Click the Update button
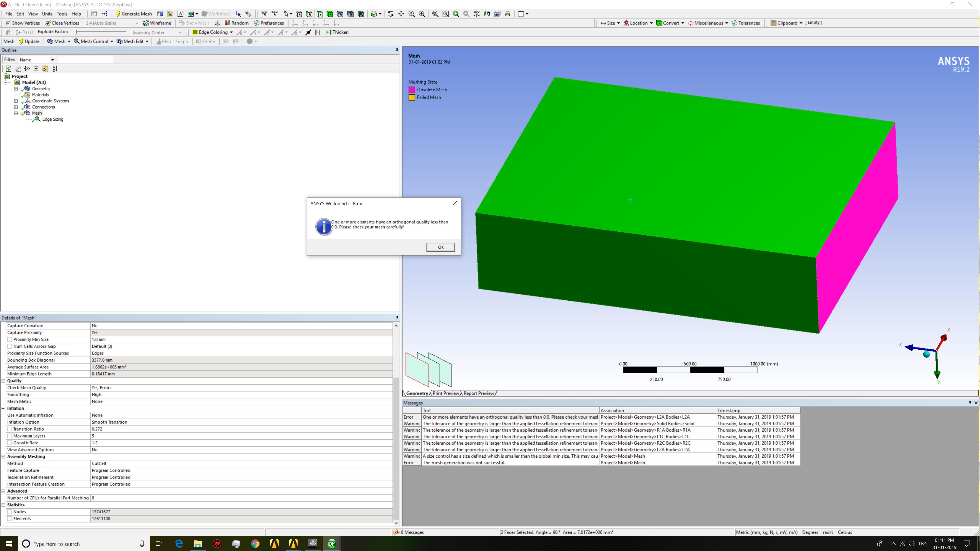The height and width of the screenshot is (551, 980). pyautogui.click(x=29, y=42)
